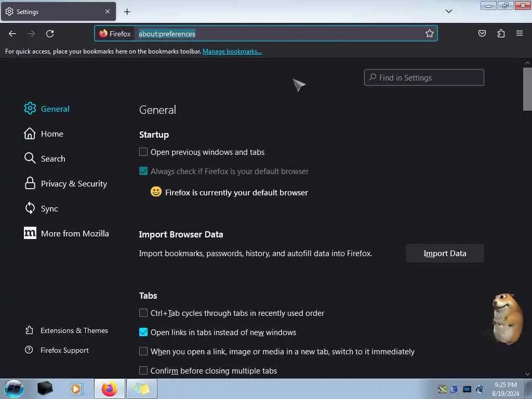This screenshot has height=399, width=532.
Task: Enable Open previous windows and tabs
Action: coord(143,152)
